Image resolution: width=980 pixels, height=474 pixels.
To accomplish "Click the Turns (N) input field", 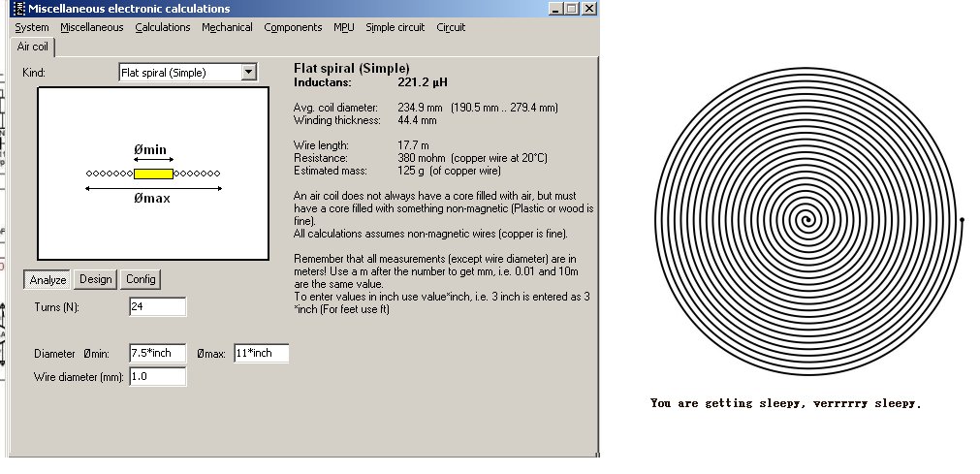I will pos(157,307).
